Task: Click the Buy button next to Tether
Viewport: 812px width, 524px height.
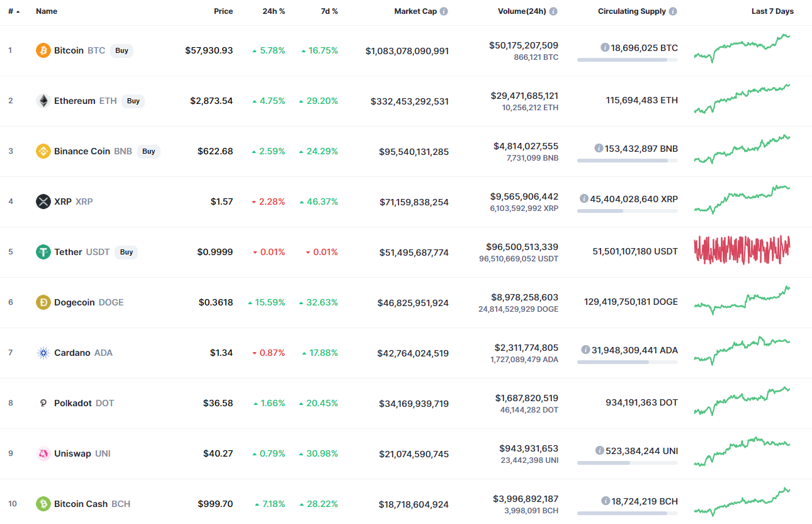Action: 127,252
